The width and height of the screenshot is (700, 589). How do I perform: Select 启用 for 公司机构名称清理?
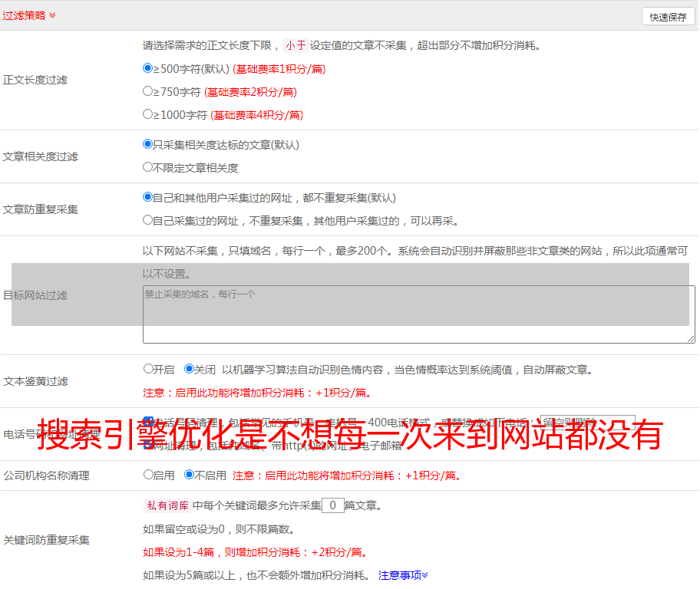pos(148,475)
